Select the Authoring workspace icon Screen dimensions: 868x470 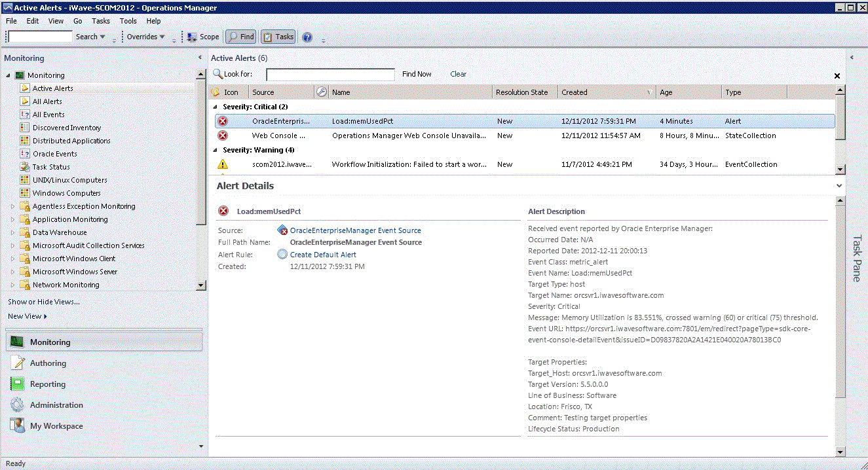(x=16, y=363)
